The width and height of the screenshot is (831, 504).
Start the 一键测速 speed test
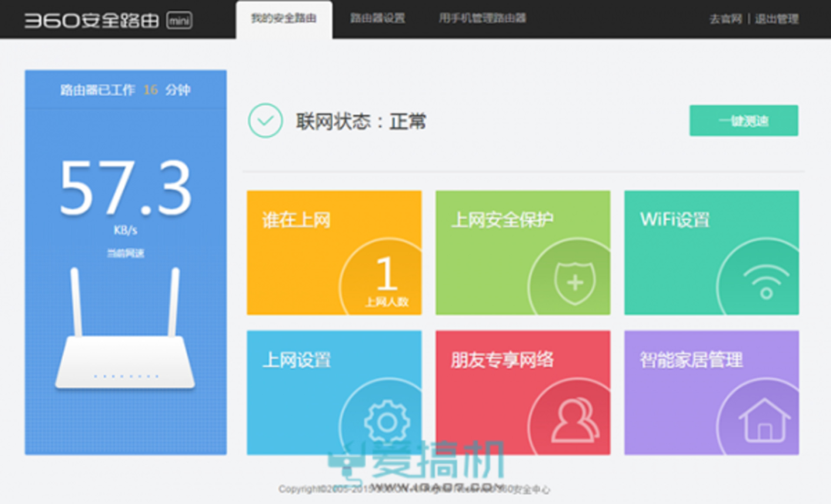743,121
